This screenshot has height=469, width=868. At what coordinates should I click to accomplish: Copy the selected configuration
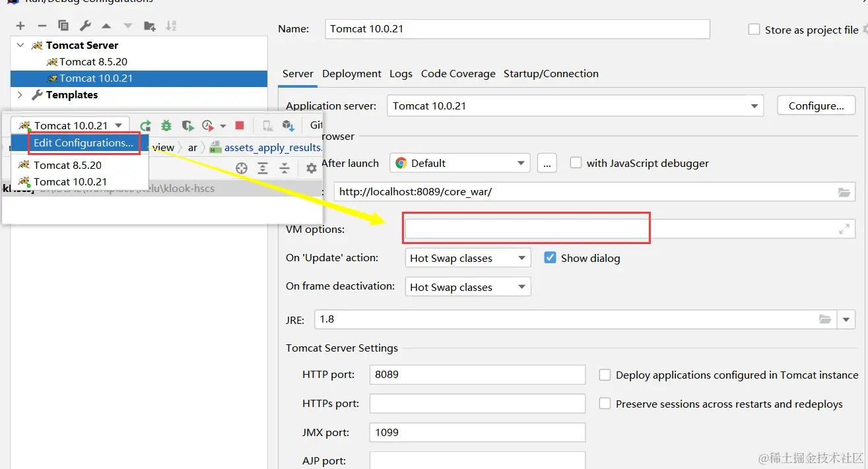pyautogui.click(x=63, y=26)
